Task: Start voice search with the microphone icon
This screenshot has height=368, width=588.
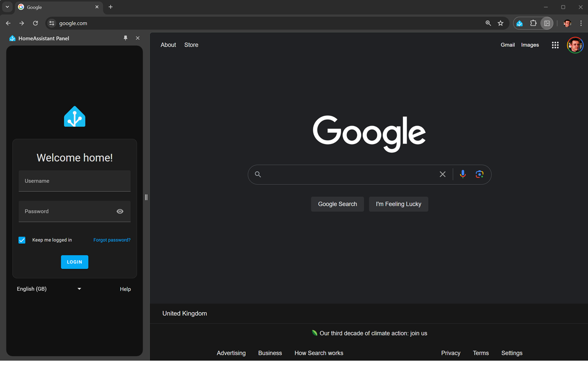Action: pyautogui.click(x=463, y=174)
